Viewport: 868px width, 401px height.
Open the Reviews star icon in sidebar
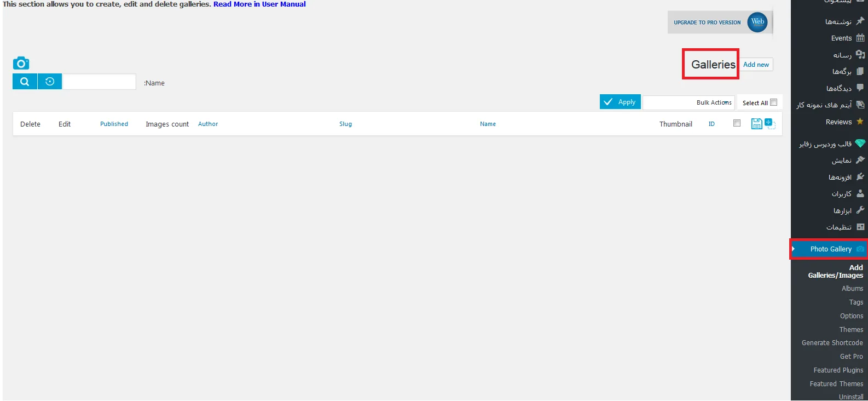point(860,122)
